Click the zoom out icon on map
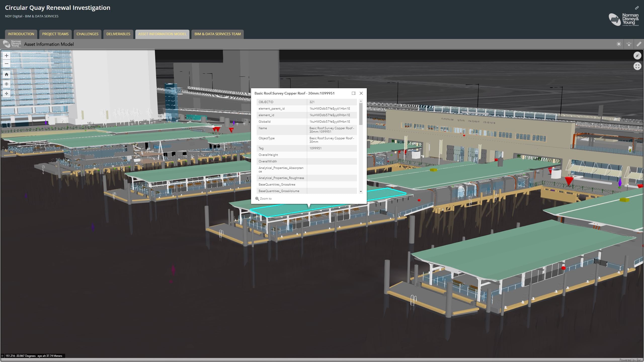This screenshot has width=644, height=362. point(6,63)
